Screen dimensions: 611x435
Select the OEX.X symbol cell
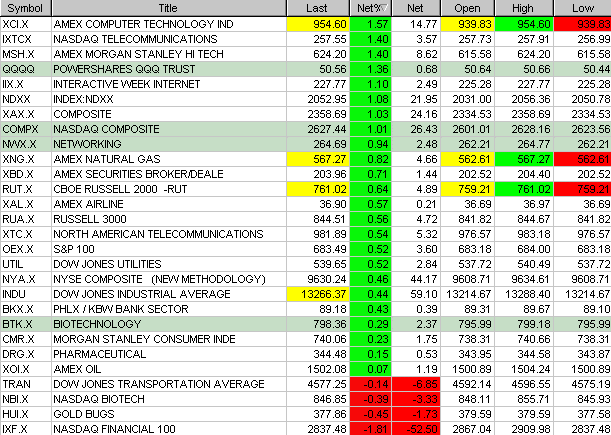pyautogui.click(x=26, y=249)
